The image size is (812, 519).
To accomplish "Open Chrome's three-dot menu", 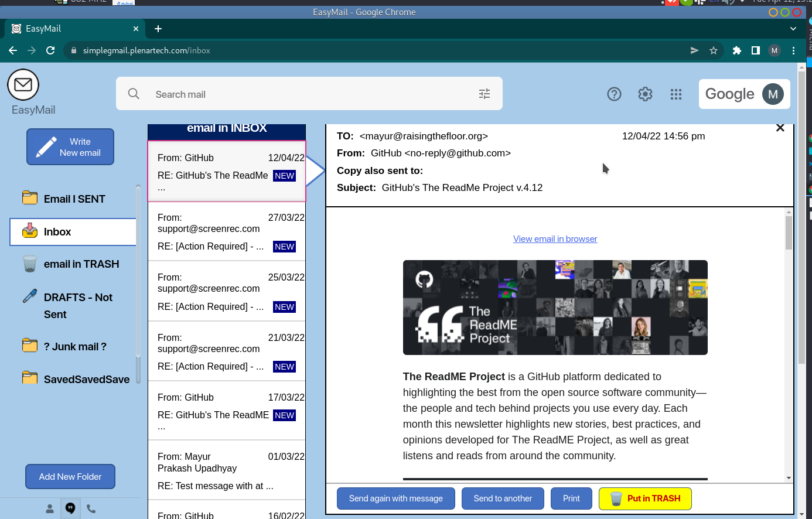I will (x=794, y=50).
